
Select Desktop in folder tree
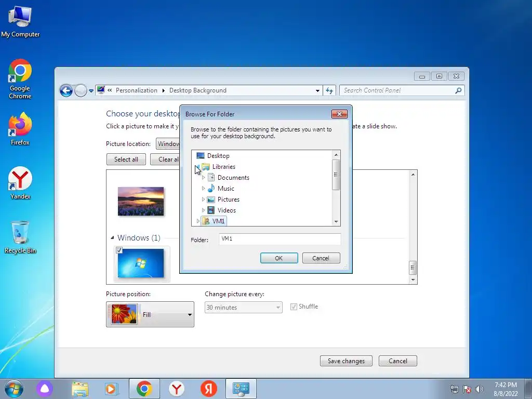pos(218,156)
